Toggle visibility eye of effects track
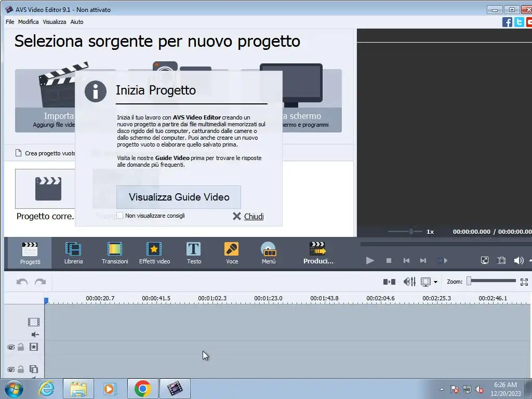This screenshot has height=399, width=532. 10,347
